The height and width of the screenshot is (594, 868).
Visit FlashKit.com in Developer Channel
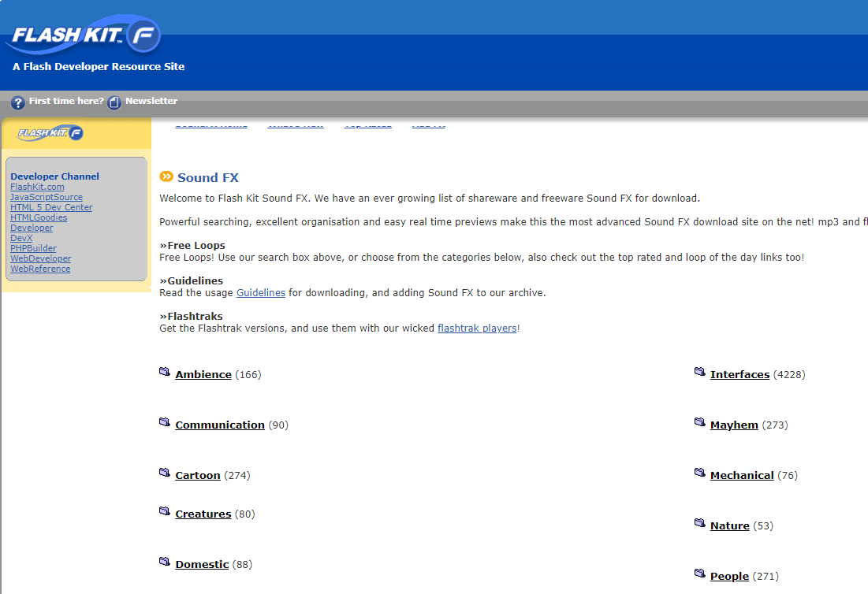point(37,187)
